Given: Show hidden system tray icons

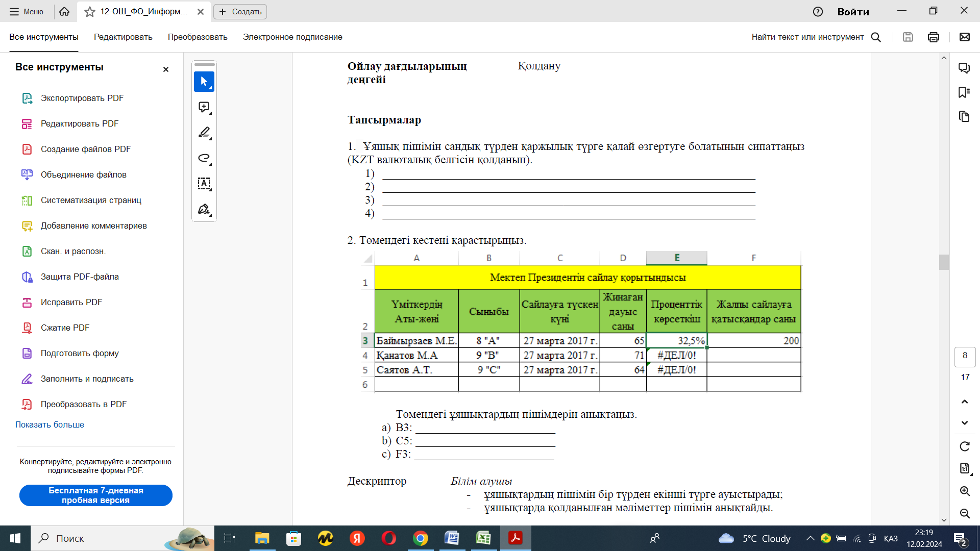Looking at the screenshot, I should [x=810, y=538].
